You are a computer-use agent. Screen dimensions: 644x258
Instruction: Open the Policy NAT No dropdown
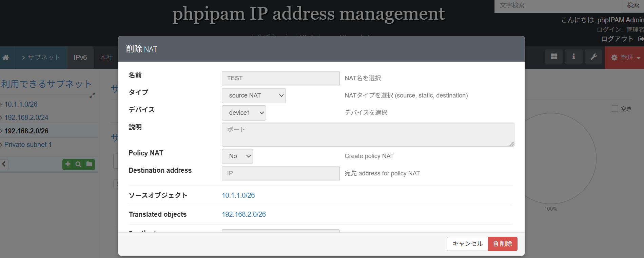click(237, 156)
